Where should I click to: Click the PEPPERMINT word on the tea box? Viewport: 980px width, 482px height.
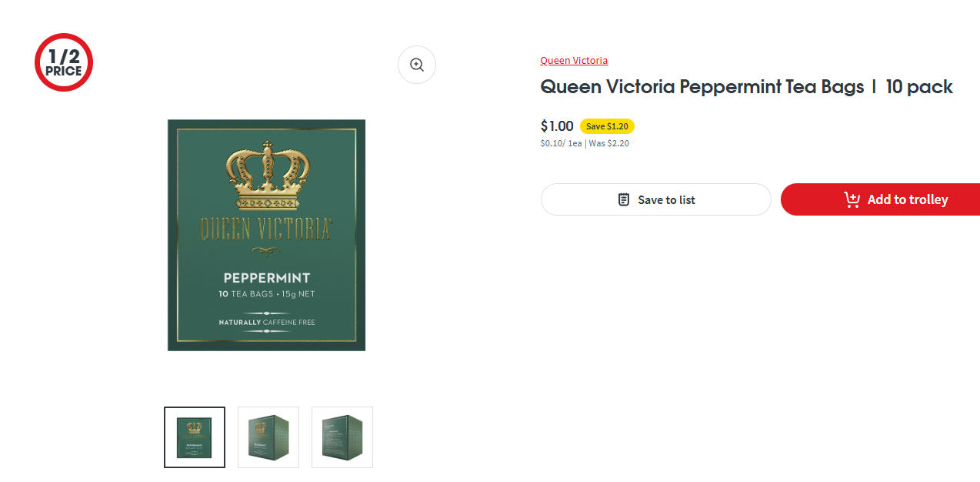click(266, 278)
